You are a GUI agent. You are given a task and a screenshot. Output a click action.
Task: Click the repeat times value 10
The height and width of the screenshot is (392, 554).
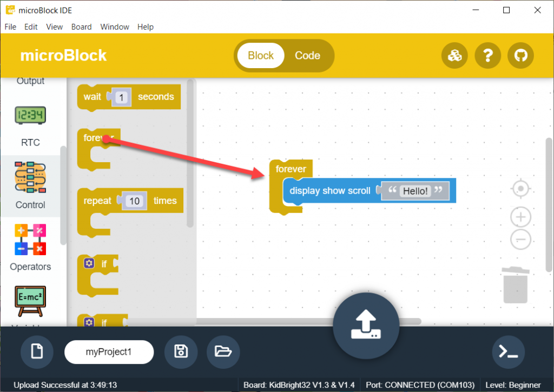coord(134,201)
